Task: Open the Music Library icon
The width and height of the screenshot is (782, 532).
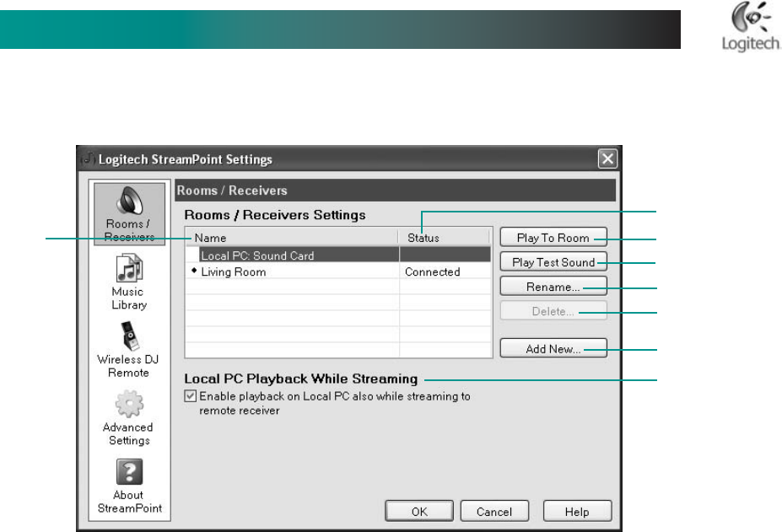Action: coord(129,268)
